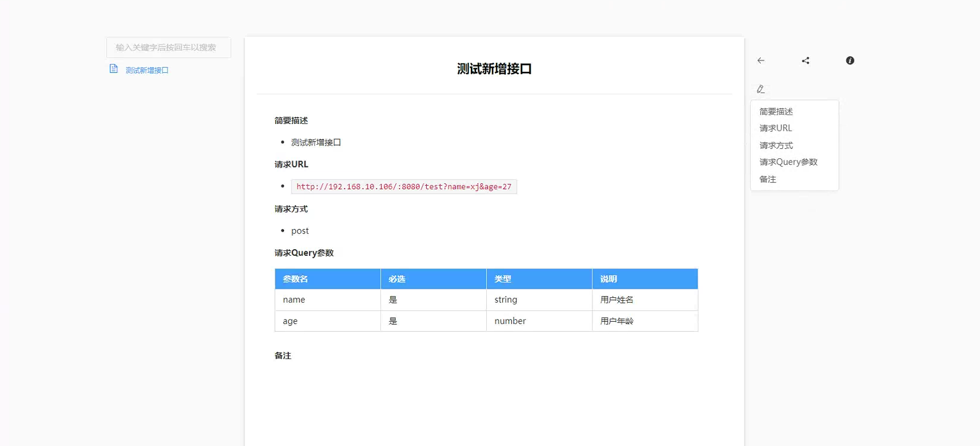Click the number type cell

[539, 321]
